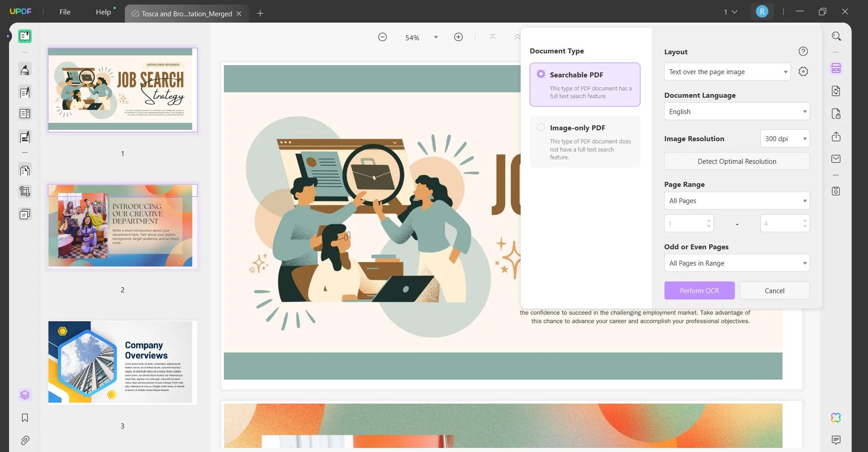
Task: Open Layout settings gear icon
Action: [x=803, y=71]
